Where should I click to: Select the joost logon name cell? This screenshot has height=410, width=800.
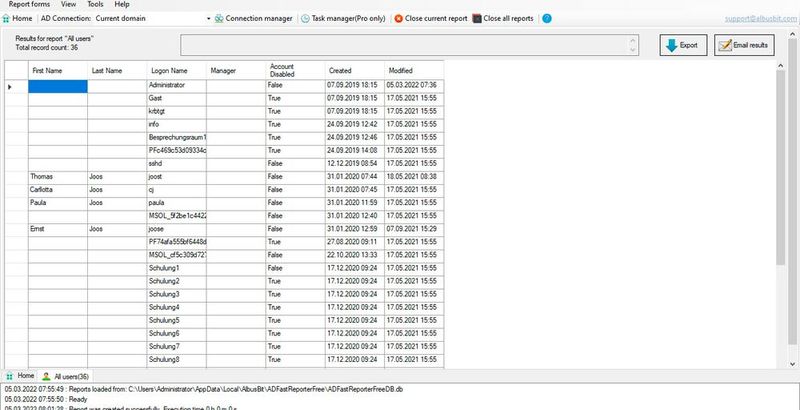tap(177, 176)
